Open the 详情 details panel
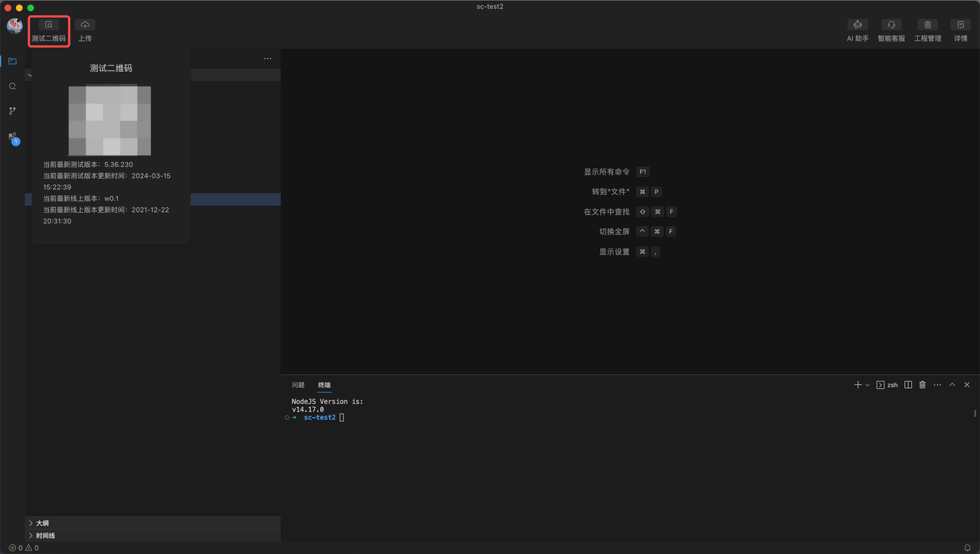Screen dimensions: 980x554 coord(960,31)
